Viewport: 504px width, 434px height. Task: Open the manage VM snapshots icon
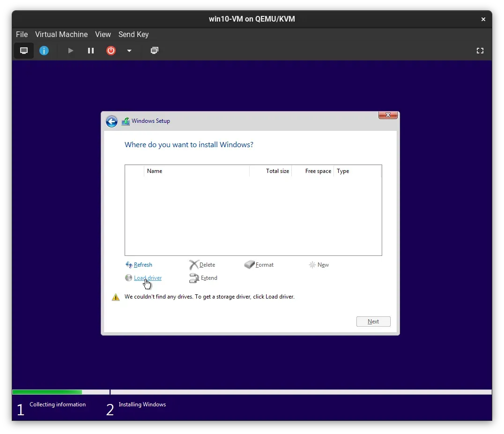[155, 51]
